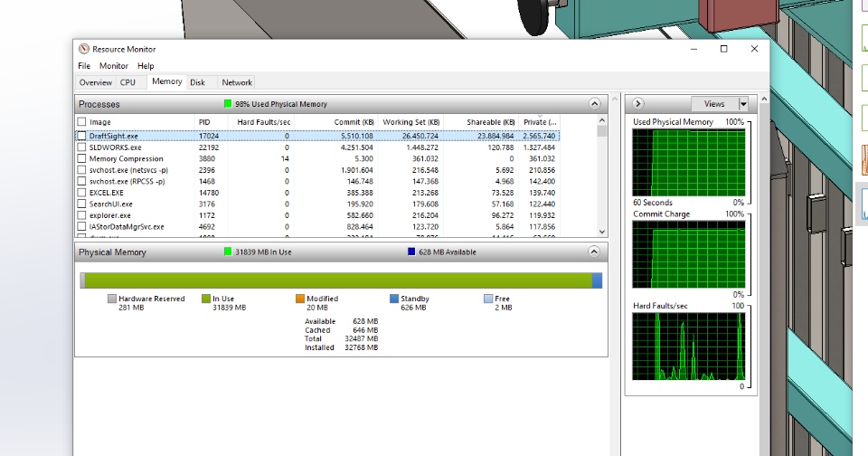Collapse the Processes section

click(594, 104)
